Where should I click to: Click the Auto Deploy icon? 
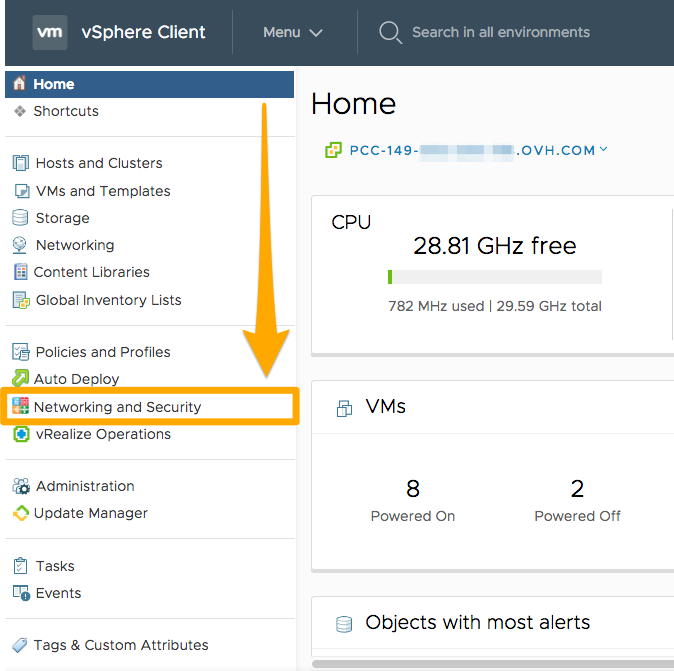[x=20, y=379]
